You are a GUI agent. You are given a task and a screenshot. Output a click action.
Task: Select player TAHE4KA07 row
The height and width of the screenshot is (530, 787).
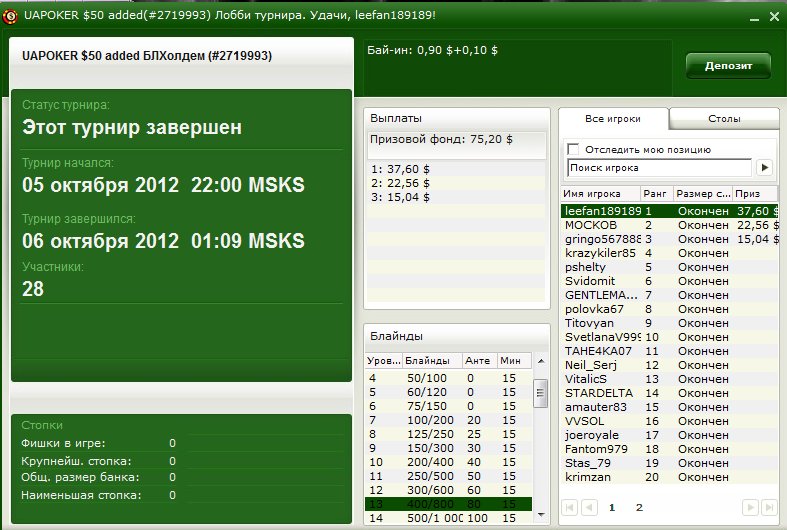[x=670, y=351]
